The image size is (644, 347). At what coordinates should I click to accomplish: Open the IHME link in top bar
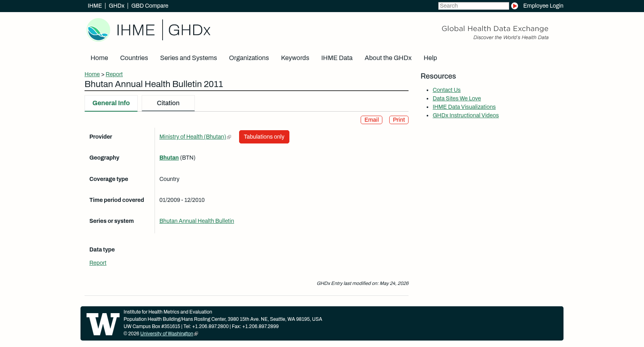pyautogui.click(x=95, y=6)
